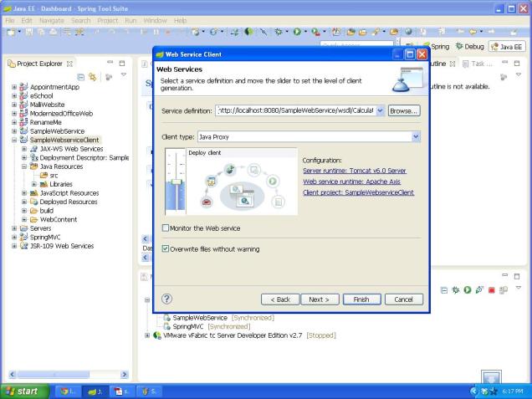
Task: Click the client generation level slider handle
Action: pos(176,182)
